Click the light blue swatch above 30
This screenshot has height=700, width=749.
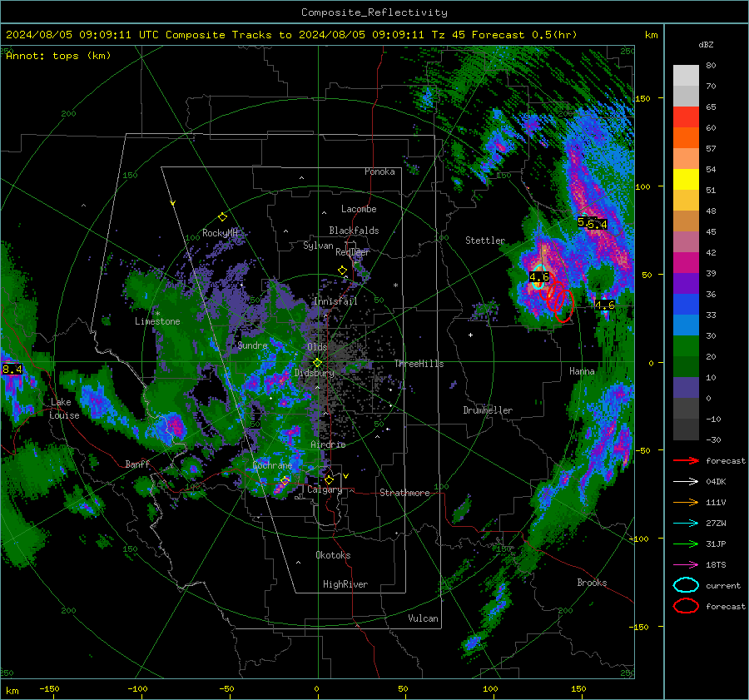pyautogui.click(x=686, y=325)
